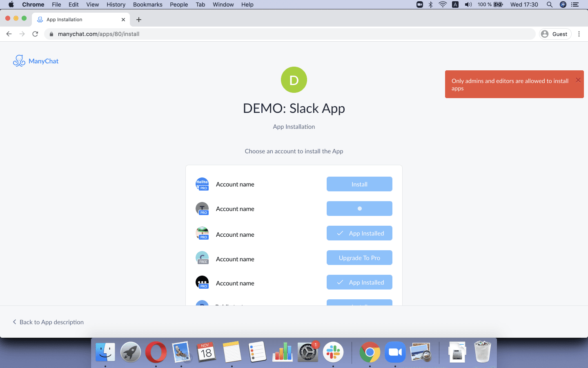
Task: Open the Guest profile button
Action: pyautogui.click(x=555, y=34)
